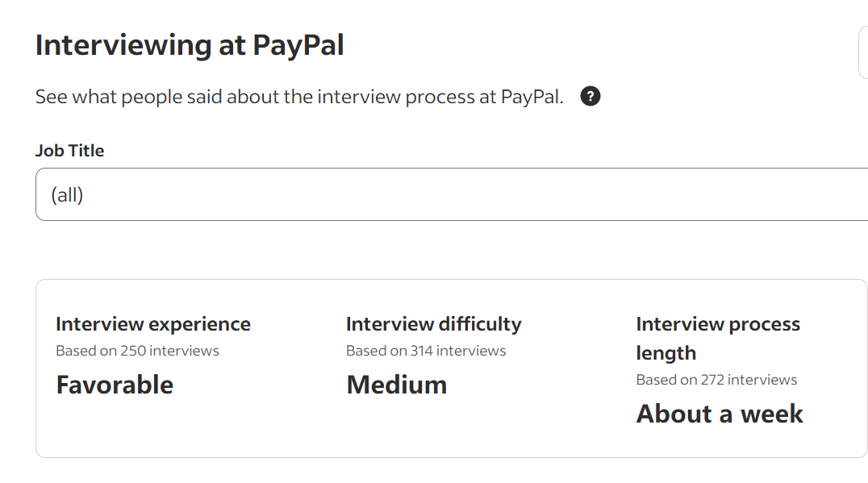Open the Job Title dropdown

452,194
